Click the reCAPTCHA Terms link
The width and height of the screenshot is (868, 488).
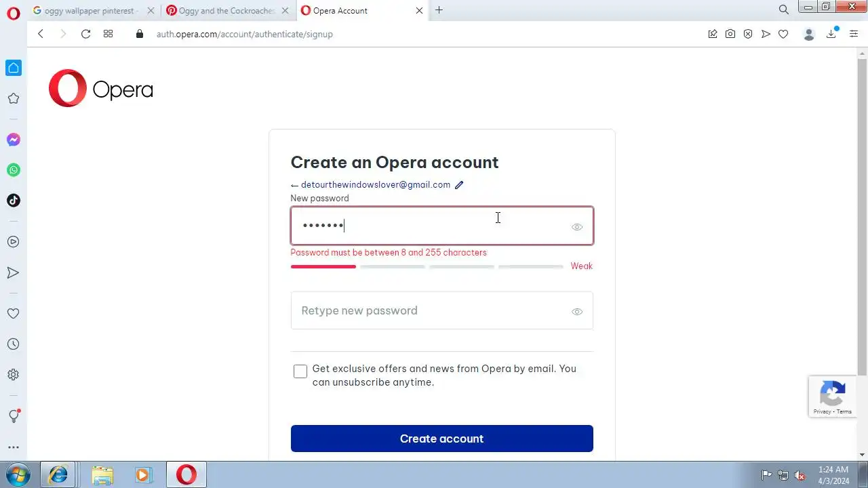point(844,411)
